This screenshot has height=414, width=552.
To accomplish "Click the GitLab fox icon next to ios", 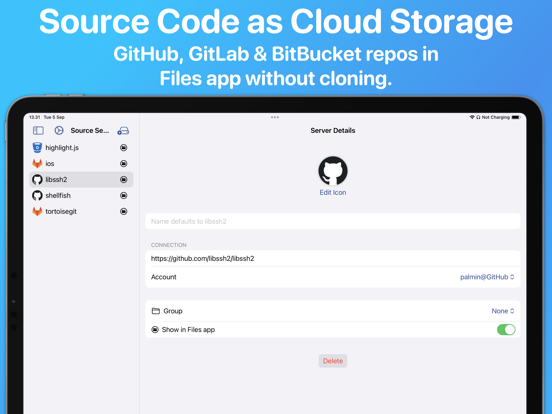I will point(37,164).
